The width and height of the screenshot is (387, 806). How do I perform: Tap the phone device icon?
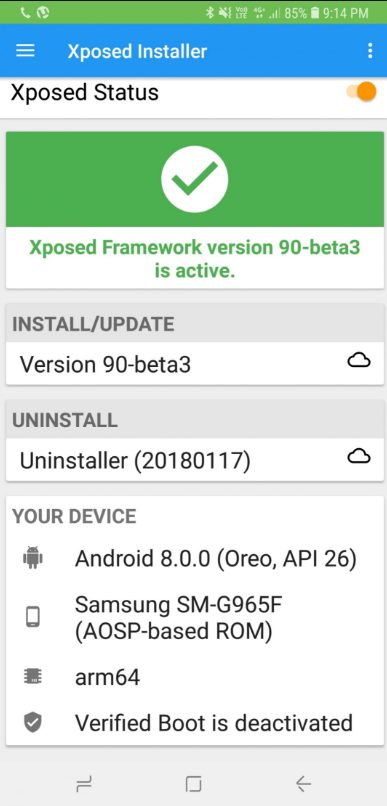pos(33,617)
